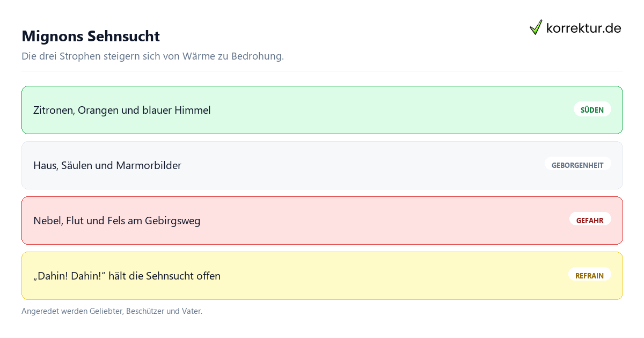Open the green Zitronen, Orangen card
Image resolution: width=644 pixels, height=338 pixels.
322,110
